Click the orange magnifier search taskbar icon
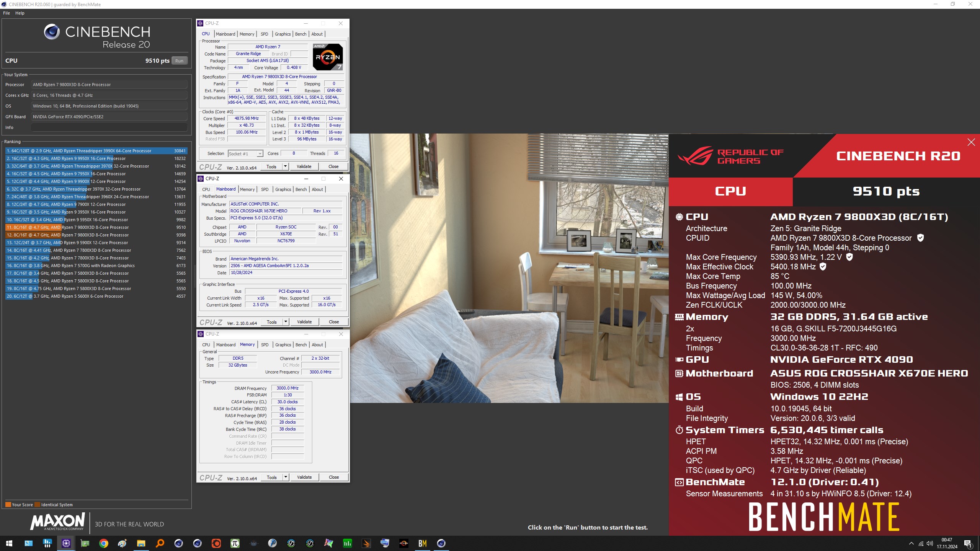The width and height of the screenshot is (980, 551). (160, 543)
